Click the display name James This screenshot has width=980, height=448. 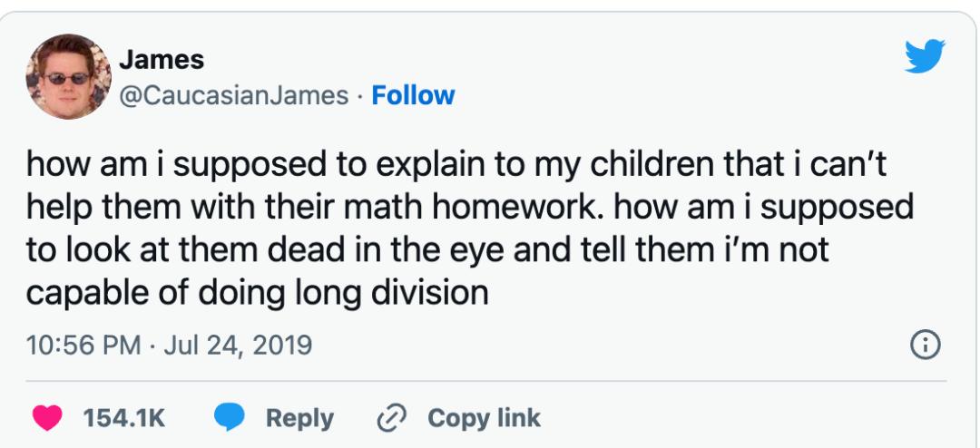[x=162, y=61]
